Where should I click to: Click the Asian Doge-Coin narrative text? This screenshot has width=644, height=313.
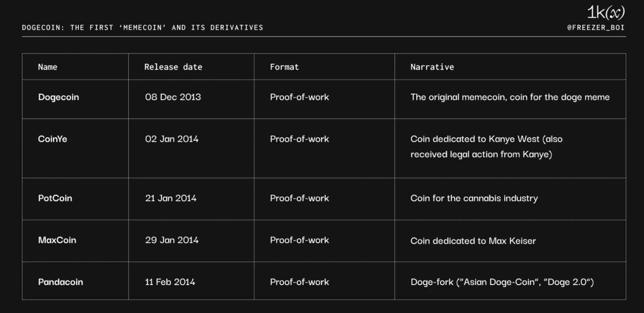click(x=502, y=282)
